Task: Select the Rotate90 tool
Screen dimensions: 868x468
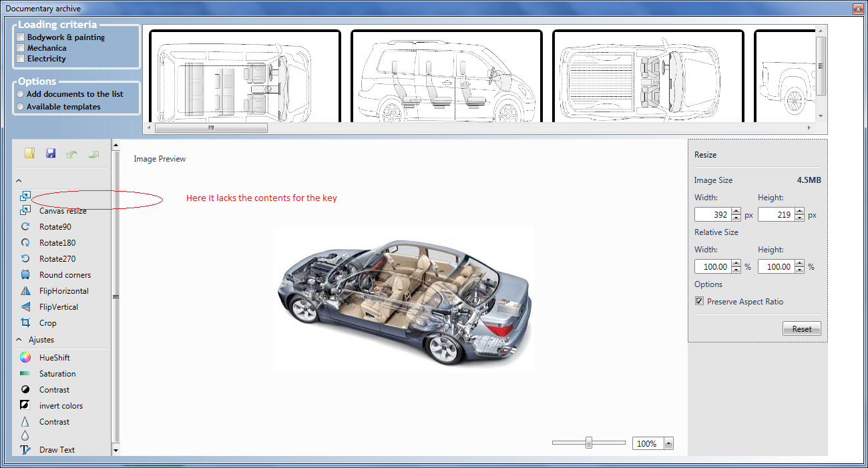Action: [55, 227]
